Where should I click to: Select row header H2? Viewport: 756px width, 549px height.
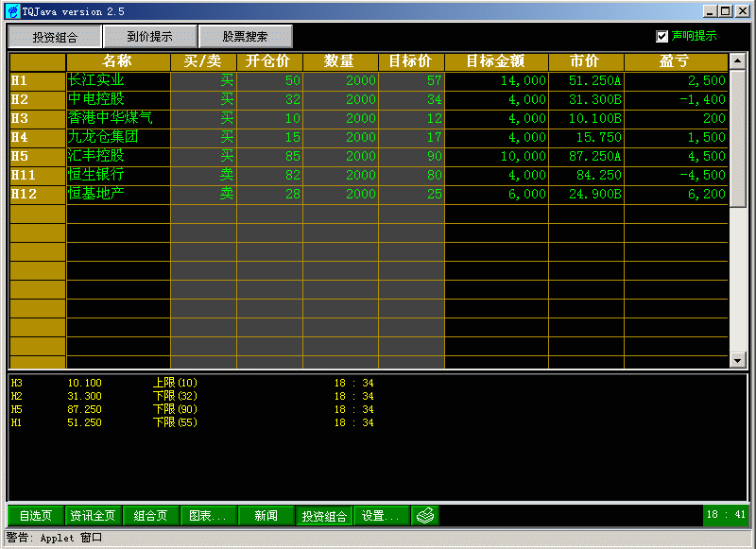(x=38, y=99)
